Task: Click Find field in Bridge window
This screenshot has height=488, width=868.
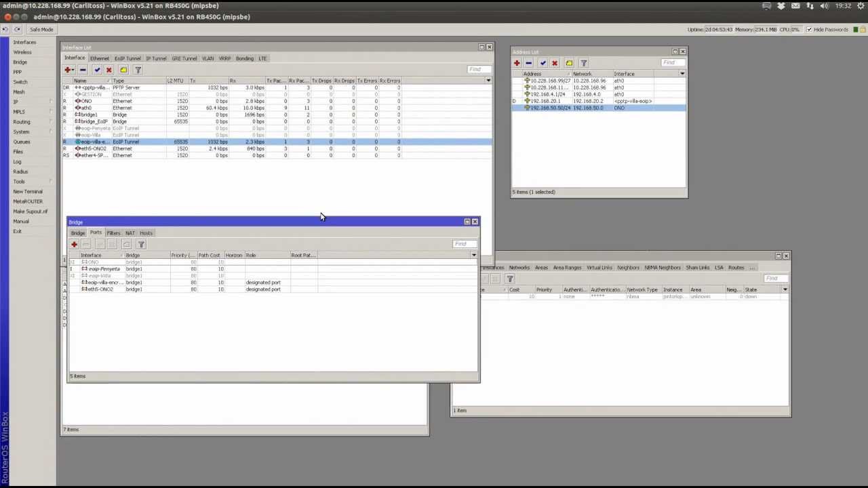Action: [464, 243]
